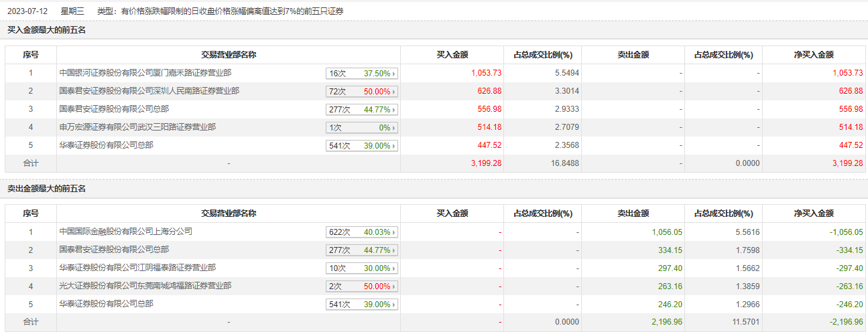Expand the 1次 0% badge for 申万宏源武汉三阳路
Screen dimensions: 868x334
point(362,128)
